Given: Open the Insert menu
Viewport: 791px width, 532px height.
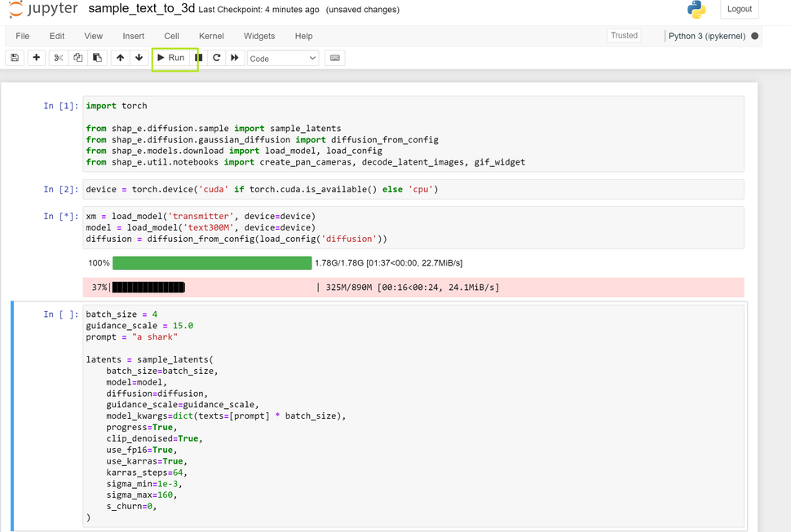Looking at the screenshot, I should pos(133,37).
